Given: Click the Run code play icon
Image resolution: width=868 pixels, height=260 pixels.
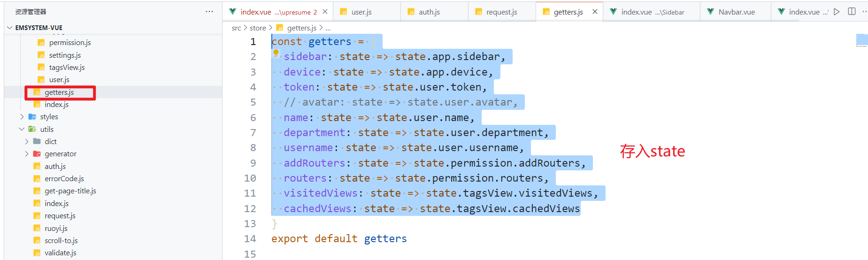Looking at the screenshot, I should click(837, 12).
